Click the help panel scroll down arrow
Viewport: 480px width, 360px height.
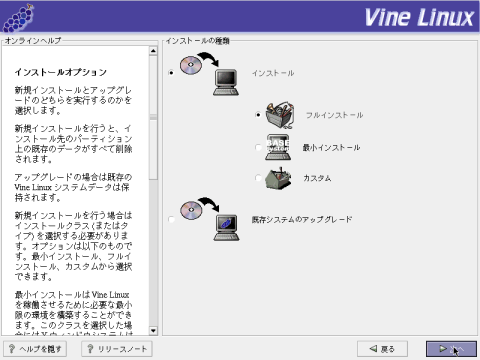(153, 331)
